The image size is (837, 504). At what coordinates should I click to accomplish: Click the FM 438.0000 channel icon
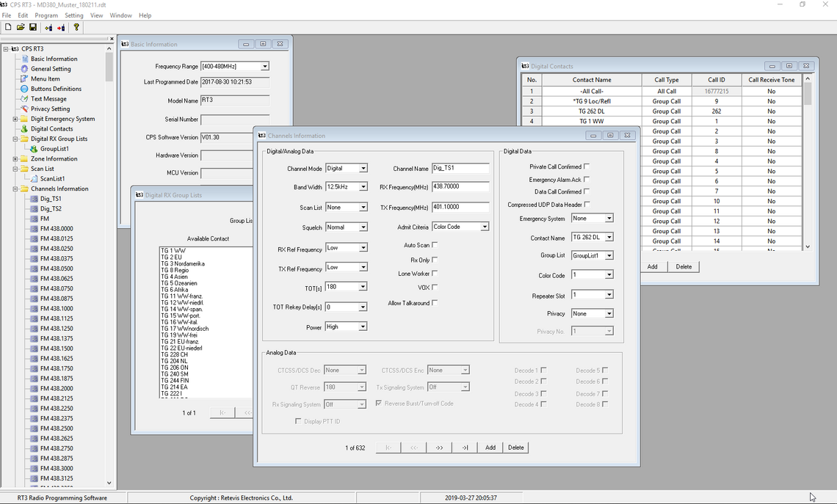click(35, 228)
